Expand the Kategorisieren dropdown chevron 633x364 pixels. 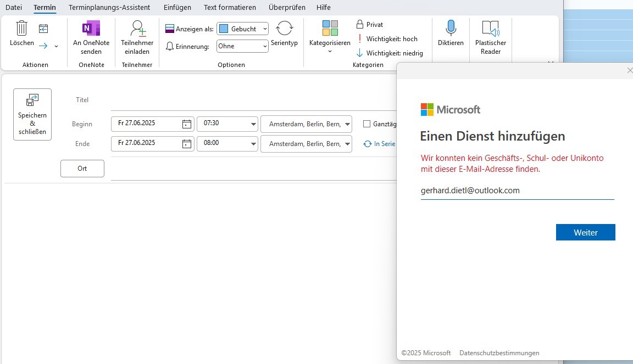coord(330,51)
